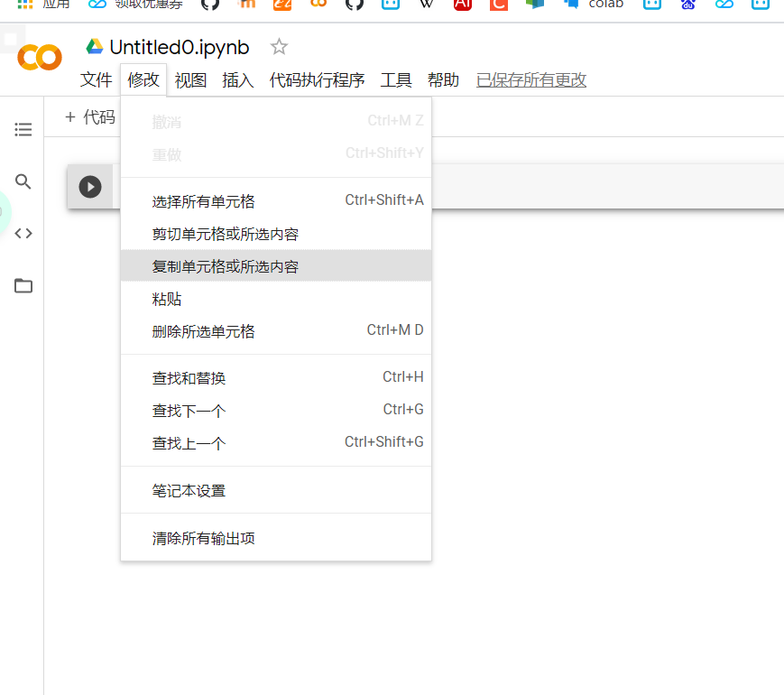
Task: Star the Untitled0.ipynb notebook
Action: tap(278, 46)
